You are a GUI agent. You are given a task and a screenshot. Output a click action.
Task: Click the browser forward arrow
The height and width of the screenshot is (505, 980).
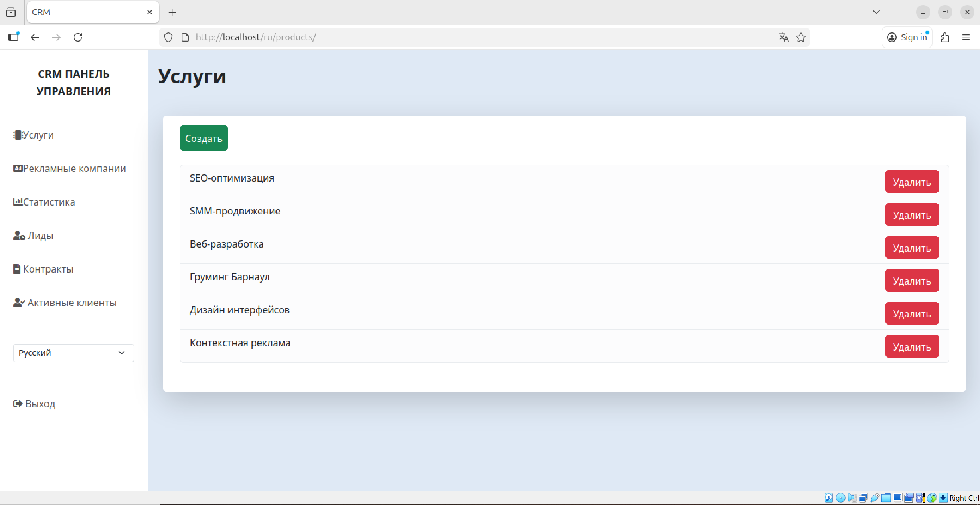pos(56,37)
